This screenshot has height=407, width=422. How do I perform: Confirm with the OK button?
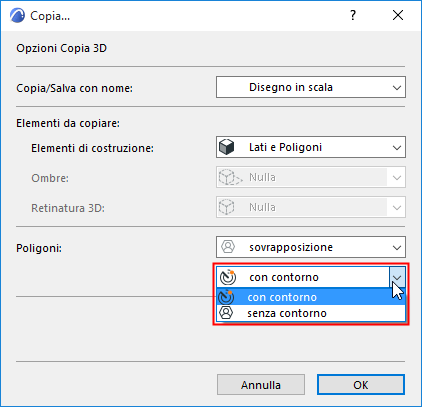click(x=361, y=385)
